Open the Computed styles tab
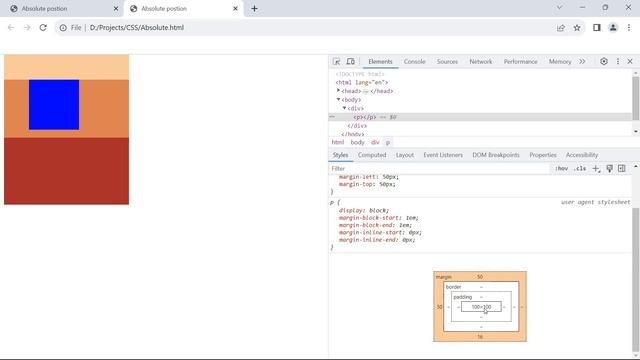This screenshot has width=640, height=360. tap(372, 155)
